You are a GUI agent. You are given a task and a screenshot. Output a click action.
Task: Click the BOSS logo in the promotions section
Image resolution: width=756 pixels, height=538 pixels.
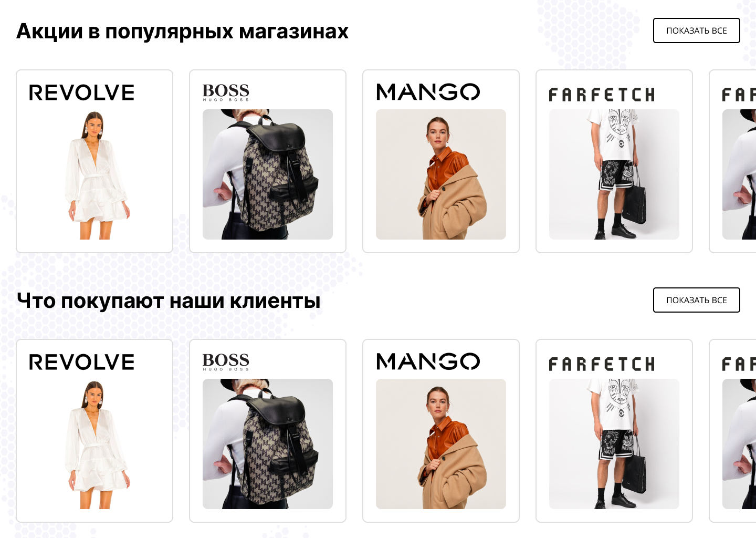[x=226, y=92]
